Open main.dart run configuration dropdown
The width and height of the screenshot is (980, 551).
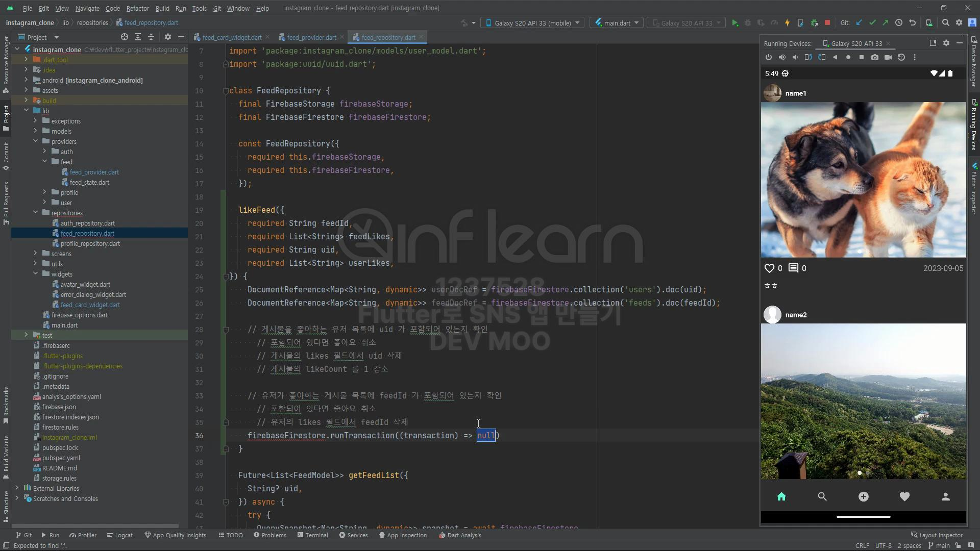click(617, 23)
